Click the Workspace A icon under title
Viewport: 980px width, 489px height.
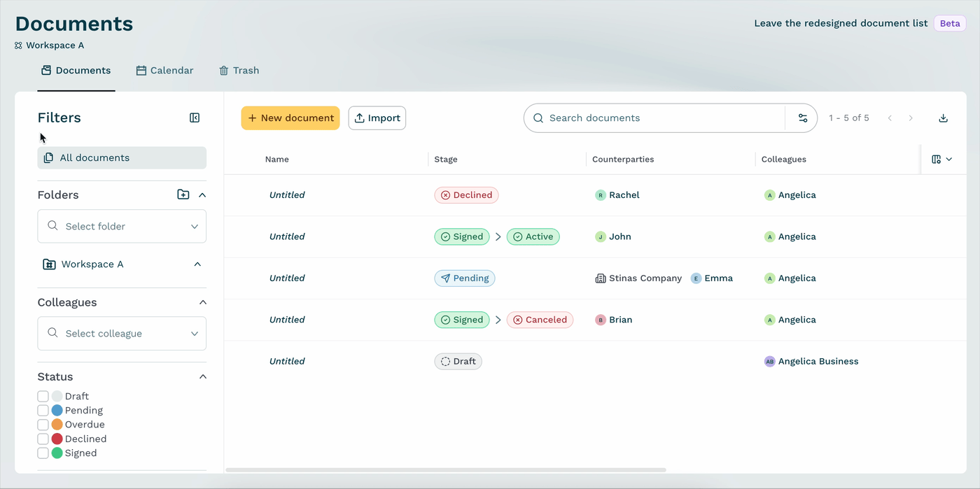click(19, 45)
